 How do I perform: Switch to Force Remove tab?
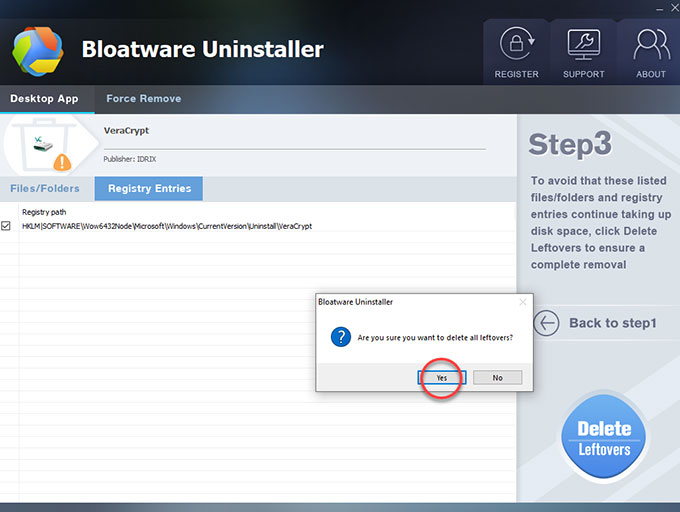[144, 99]
